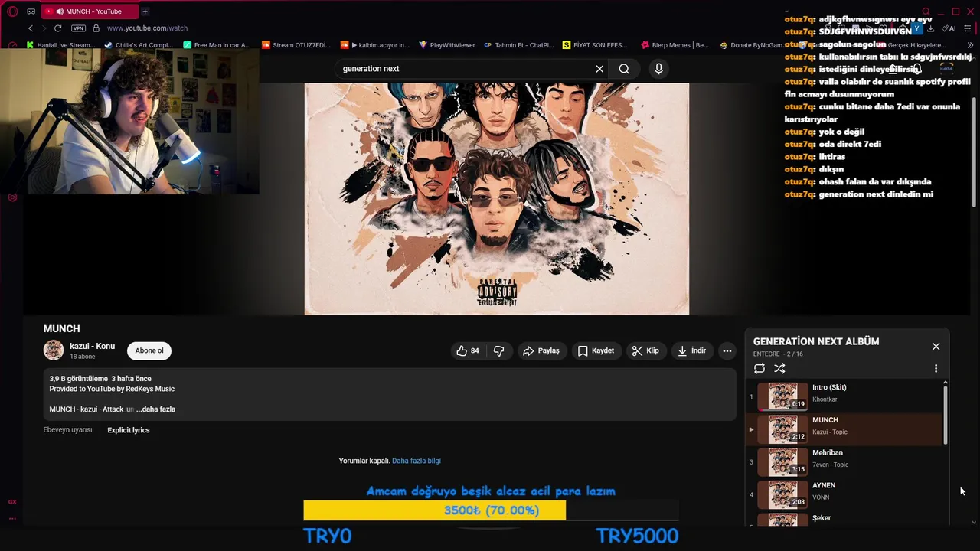The image size is (980, 551).
Task: Play Mehriban by 7even
Action: 844,462
